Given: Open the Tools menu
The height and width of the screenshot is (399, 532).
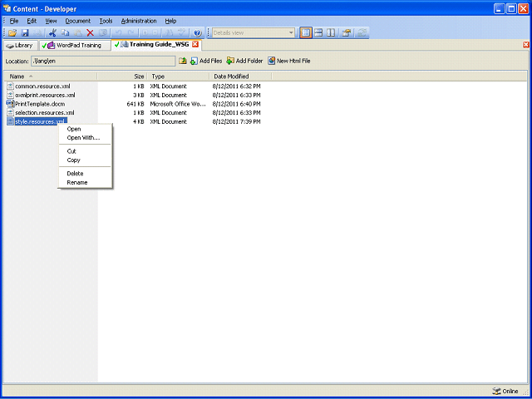Looking at the screenshot, I should [x=106, y=21].
